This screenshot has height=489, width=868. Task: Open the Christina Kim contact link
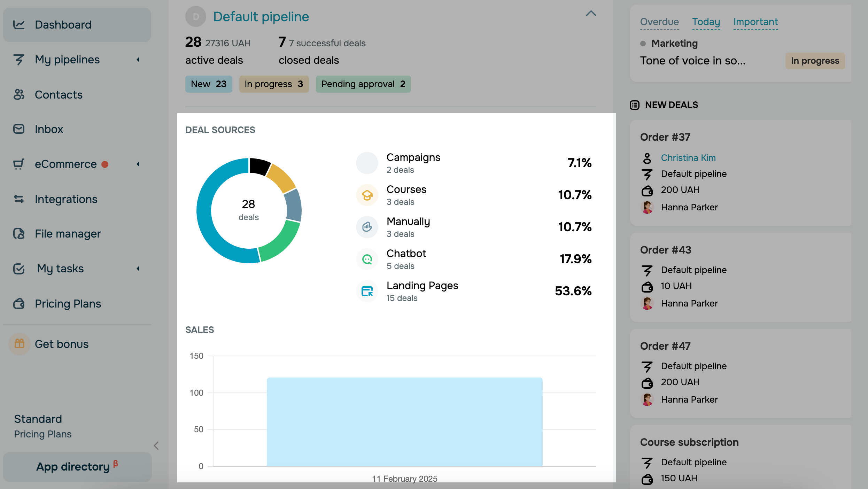[x=688, y=158]
